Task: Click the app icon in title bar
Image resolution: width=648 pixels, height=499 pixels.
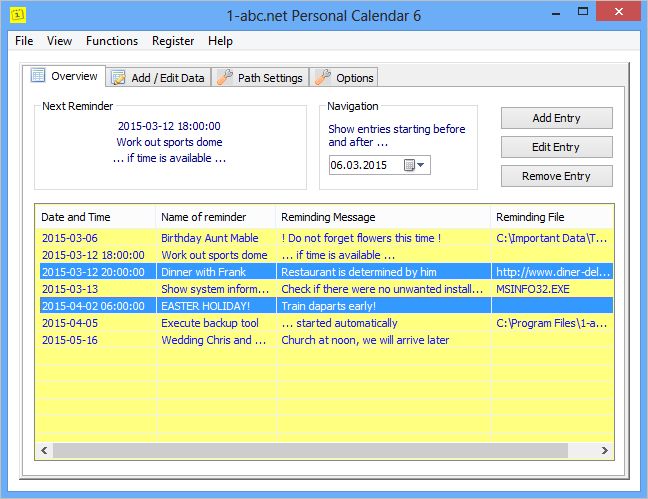Action: (18, 16)
